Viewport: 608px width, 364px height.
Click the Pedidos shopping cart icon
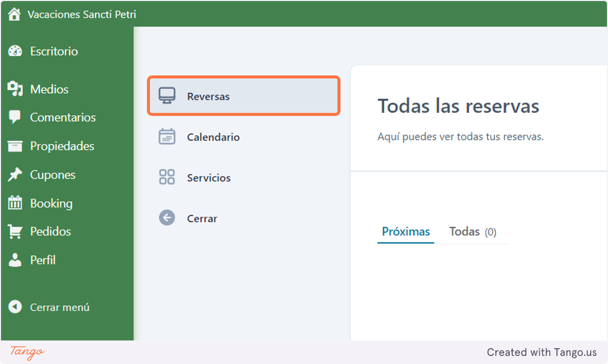point(15,232)
